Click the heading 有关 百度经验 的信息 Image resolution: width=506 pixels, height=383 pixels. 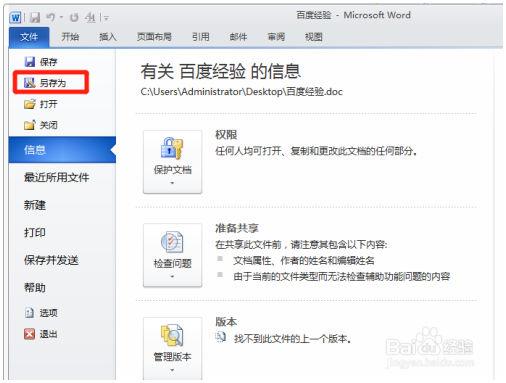pos(221,71)
